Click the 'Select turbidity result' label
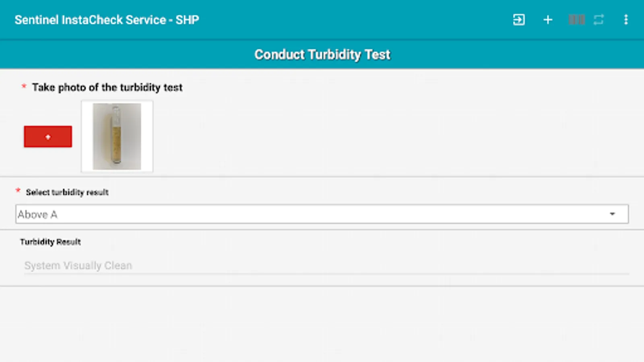This screenshot has width=644, height=362. (x=67, y=192)
